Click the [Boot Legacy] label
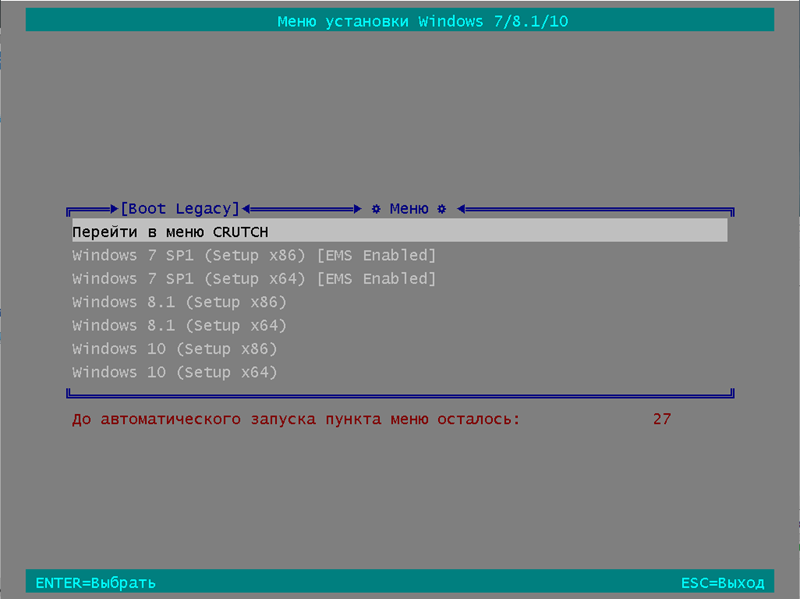 180,209
